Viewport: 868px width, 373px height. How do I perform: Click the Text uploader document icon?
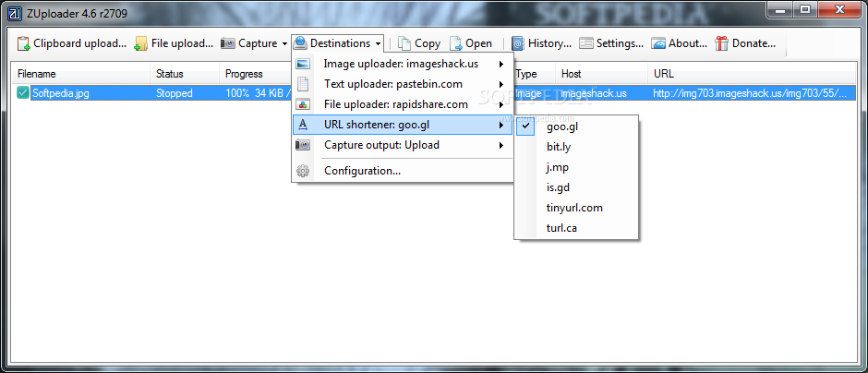303,84
